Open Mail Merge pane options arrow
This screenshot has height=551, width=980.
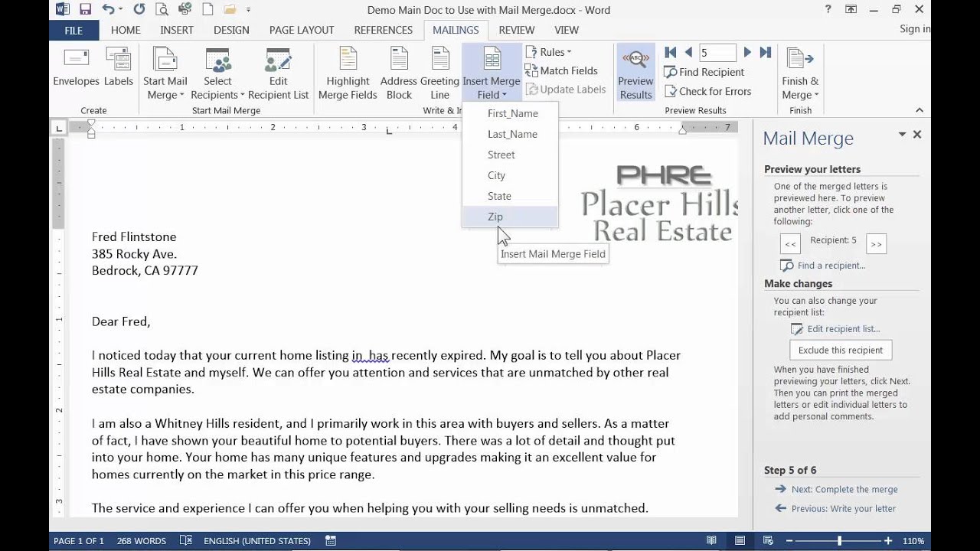[x=902, y=135]
